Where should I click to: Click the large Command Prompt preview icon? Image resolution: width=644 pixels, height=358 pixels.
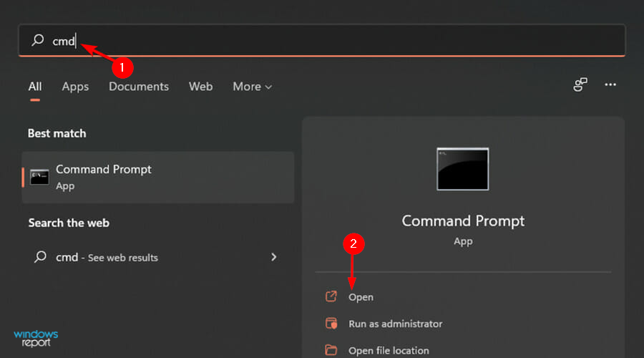point(463,169)
